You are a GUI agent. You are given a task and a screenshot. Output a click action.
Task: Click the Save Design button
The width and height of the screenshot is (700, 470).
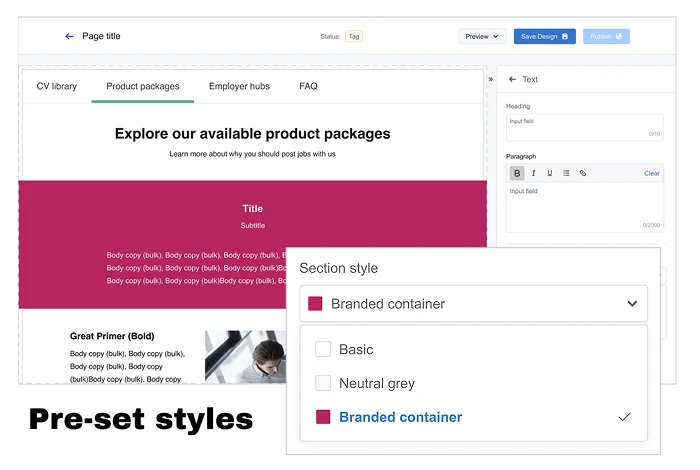(x=545, y=36)
